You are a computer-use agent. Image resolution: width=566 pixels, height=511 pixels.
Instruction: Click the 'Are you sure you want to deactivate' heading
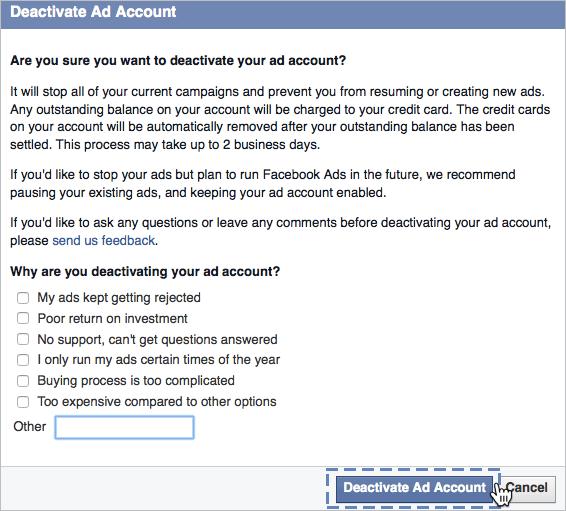pos(178,60)
